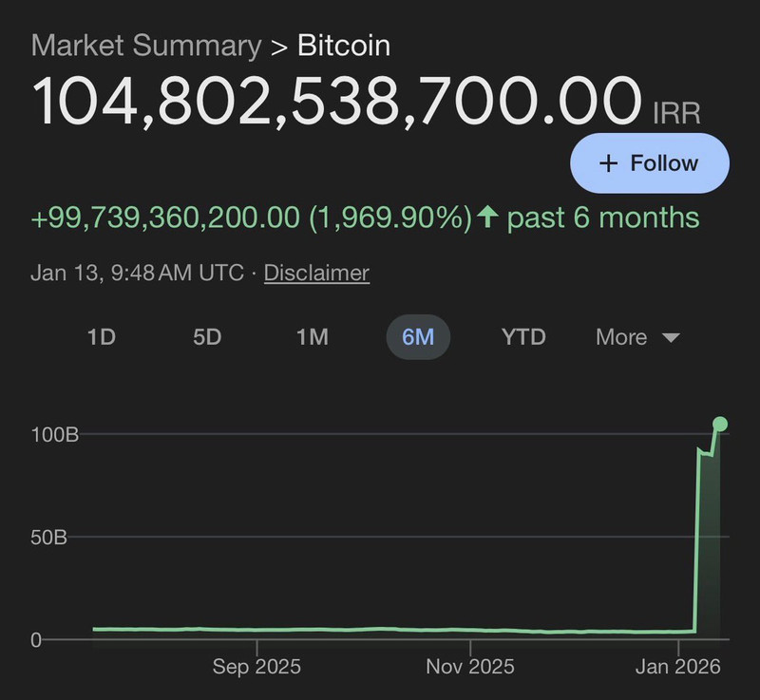Click the Nov 2025 axis label
Viewport: 760px width, 700px height.
point(470,667)
